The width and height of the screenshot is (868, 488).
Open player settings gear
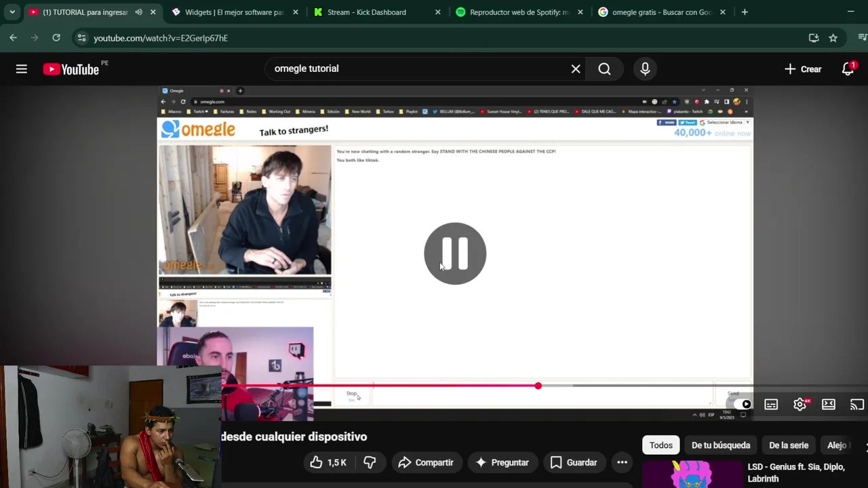coord(800,405)
